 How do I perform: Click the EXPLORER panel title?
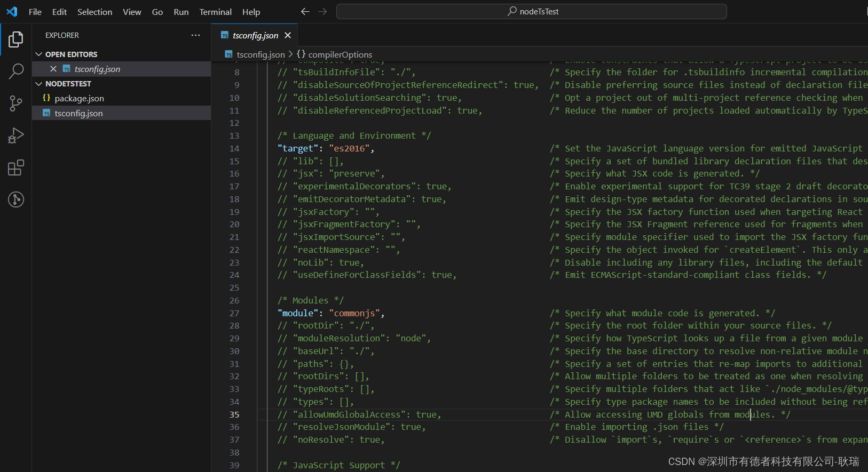[62, 35]
